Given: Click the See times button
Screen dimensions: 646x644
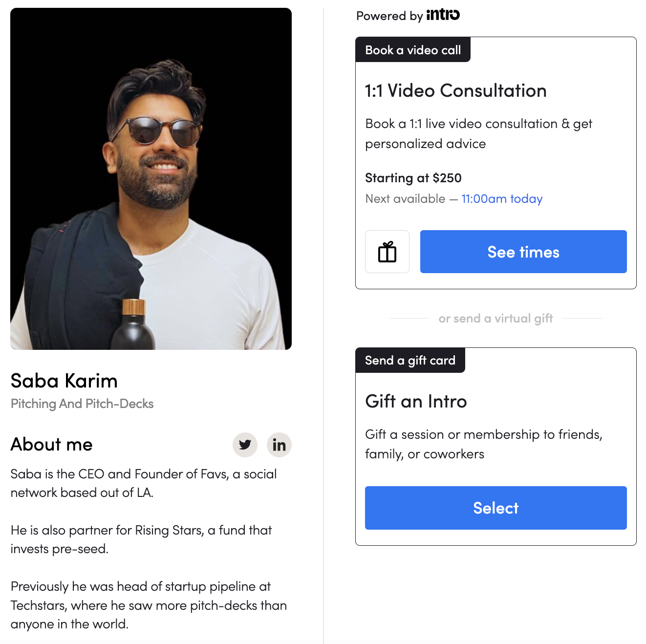Looking at the screenshot, I should (x=523, y=252).
